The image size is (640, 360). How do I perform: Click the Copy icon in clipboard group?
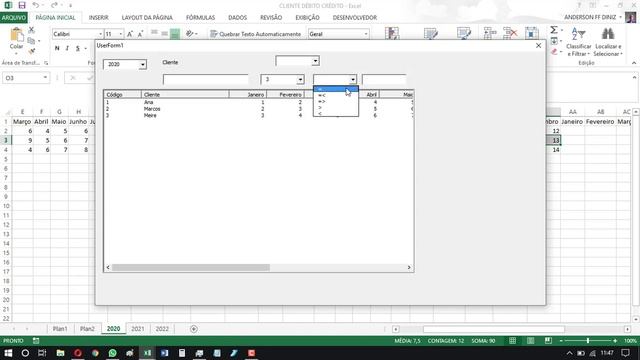coord(31,40)
